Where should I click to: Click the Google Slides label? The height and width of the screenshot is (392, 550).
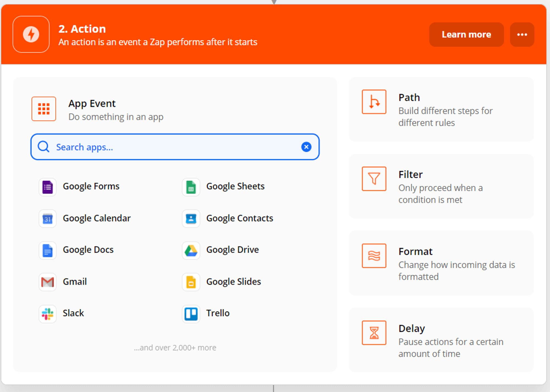pyautogui.click(x=234, y=282)
